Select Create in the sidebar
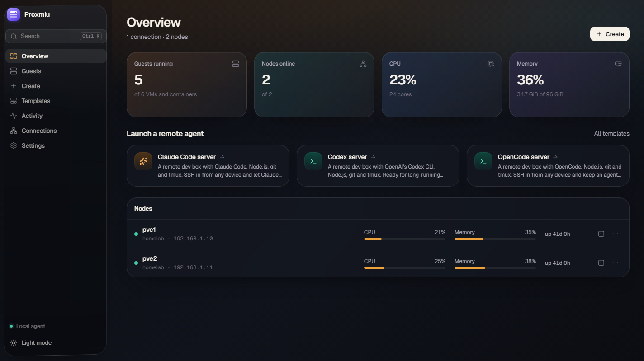644x361 pixels. pos(56,86)
